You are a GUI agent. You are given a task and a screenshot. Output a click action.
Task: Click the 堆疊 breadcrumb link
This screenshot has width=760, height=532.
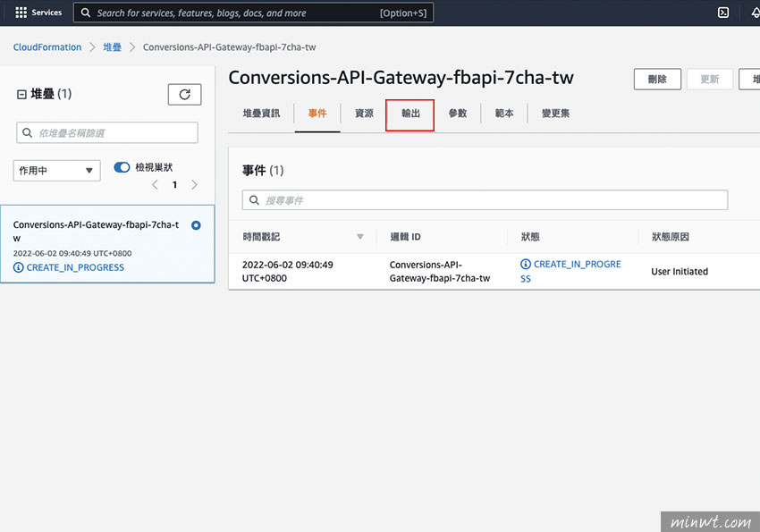112,47
